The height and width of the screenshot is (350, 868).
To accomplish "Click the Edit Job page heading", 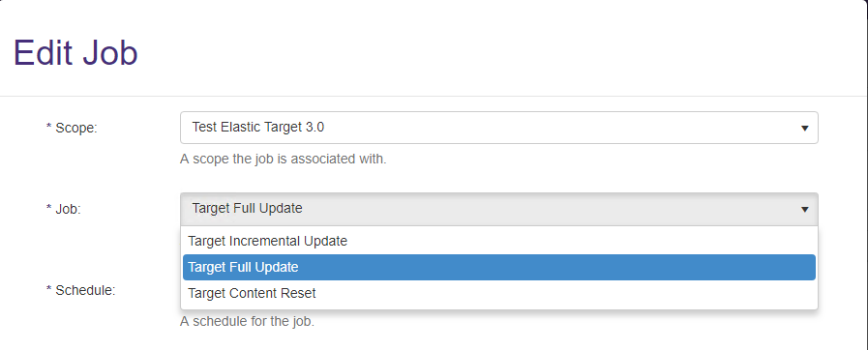I will [75, 53].
